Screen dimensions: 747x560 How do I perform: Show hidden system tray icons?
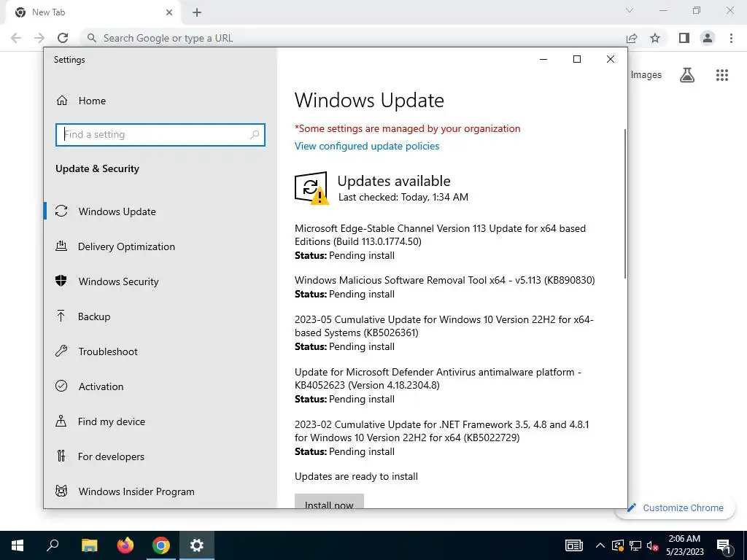pyautogui.click(x=600, y=545)
